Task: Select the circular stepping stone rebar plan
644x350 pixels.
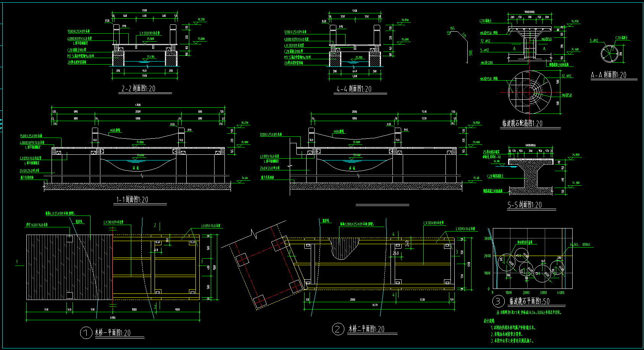Action: [x=529, y=92]
